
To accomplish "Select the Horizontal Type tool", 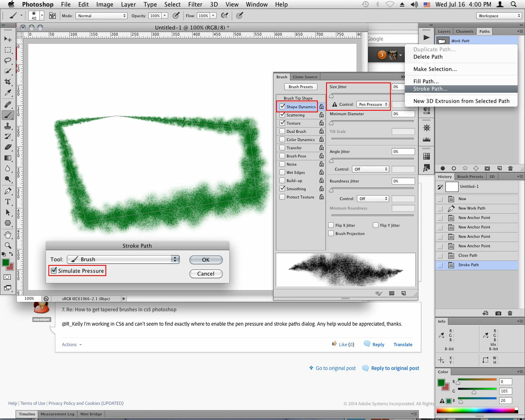I will coord(8,202).
